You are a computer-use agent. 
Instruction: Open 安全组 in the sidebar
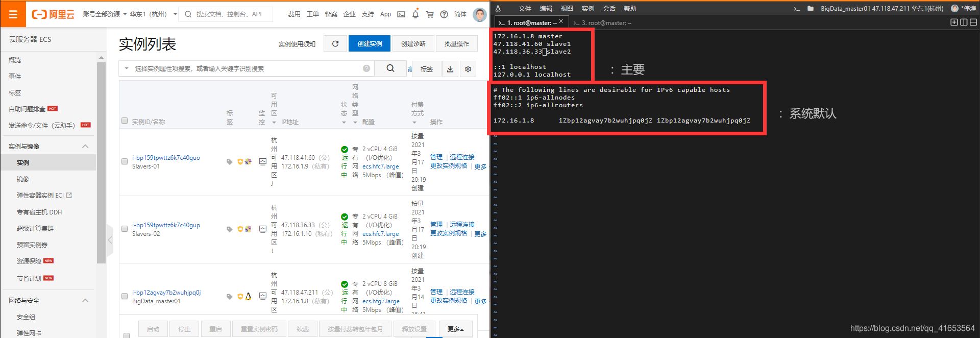click(26, 317)
